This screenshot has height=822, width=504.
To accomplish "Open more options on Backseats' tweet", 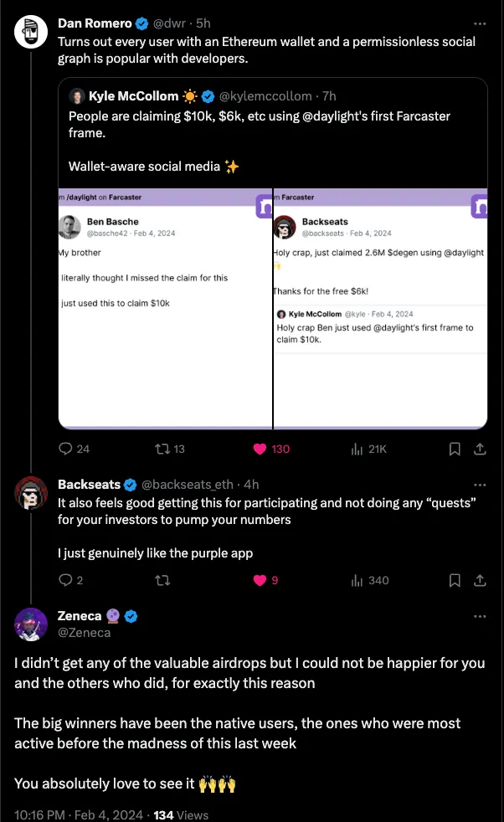I will coord(480,485).
